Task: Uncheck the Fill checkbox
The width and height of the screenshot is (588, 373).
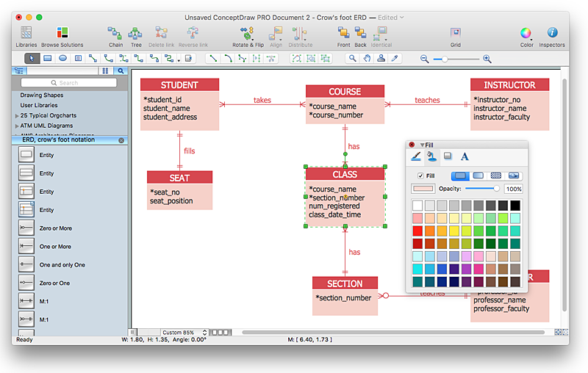Action: pos(420,176)
